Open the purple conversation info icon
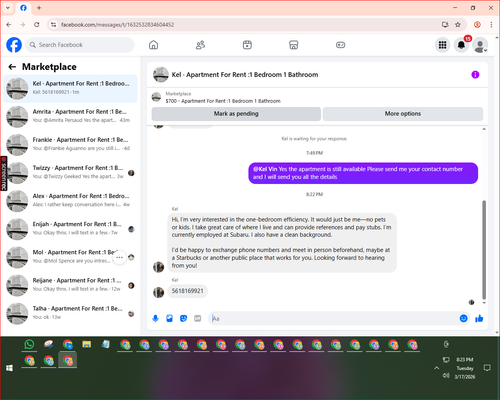 point(475,75)
